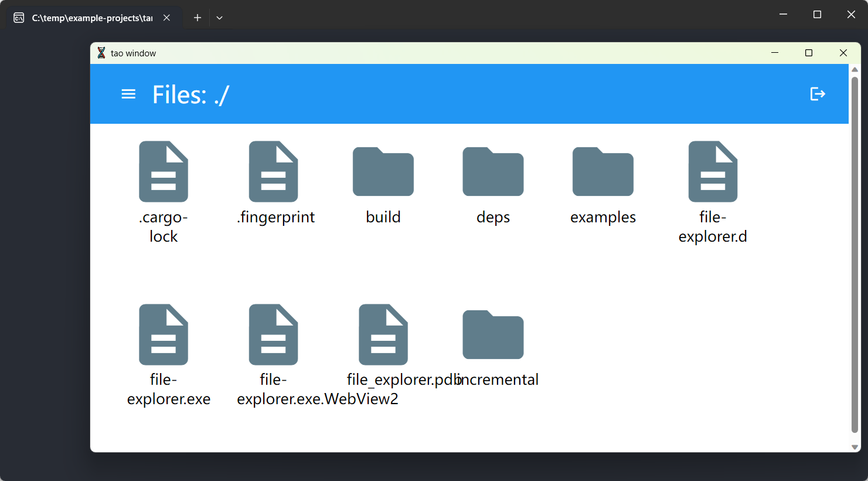Open a new terminal tab with plus button
The height and width of the screenshot is (481, 868).
[197, 18]
